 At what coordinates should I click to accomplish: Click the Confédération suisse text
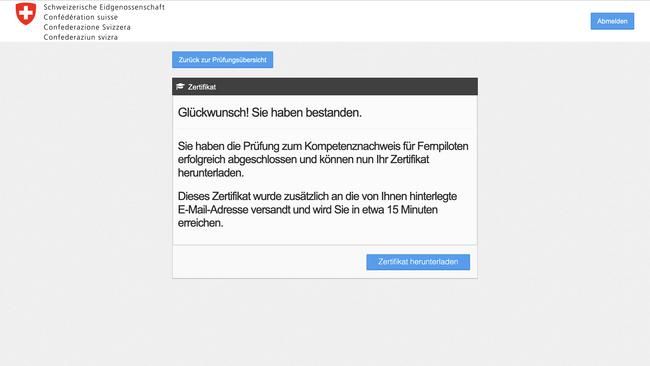tap(81, 17)
